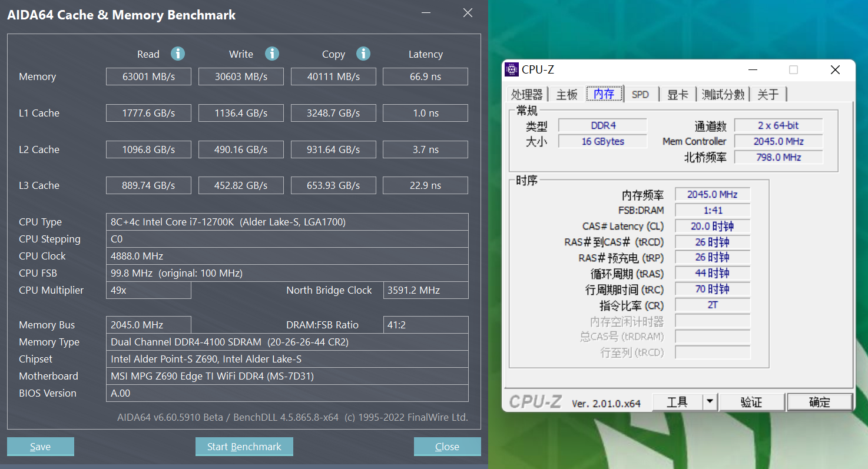The image size is (868, 469).
Task: Click the tRAS value 44 时钟
Action: pos(713,273)
